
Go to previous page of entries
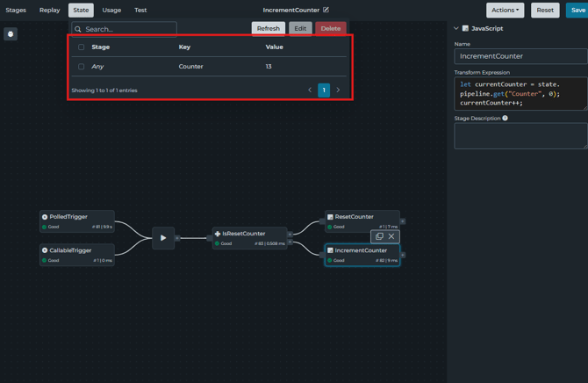tap(310, 90)
